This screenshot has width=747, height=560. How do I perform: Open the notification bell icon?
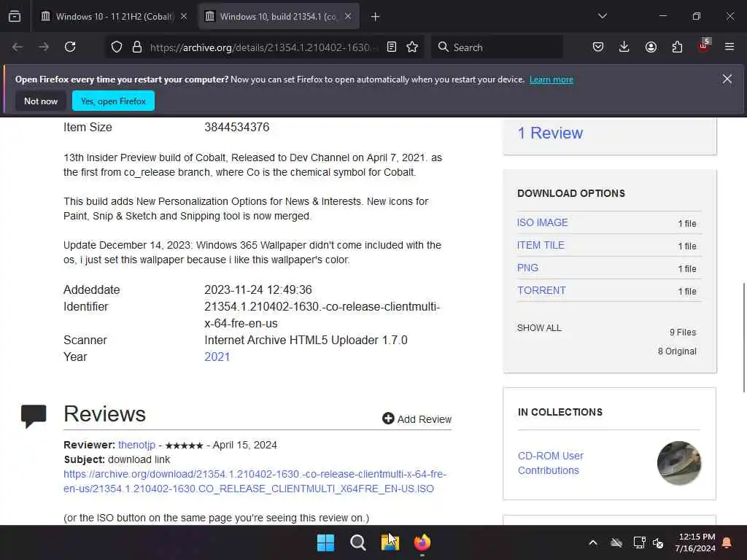tap(727, 542)
